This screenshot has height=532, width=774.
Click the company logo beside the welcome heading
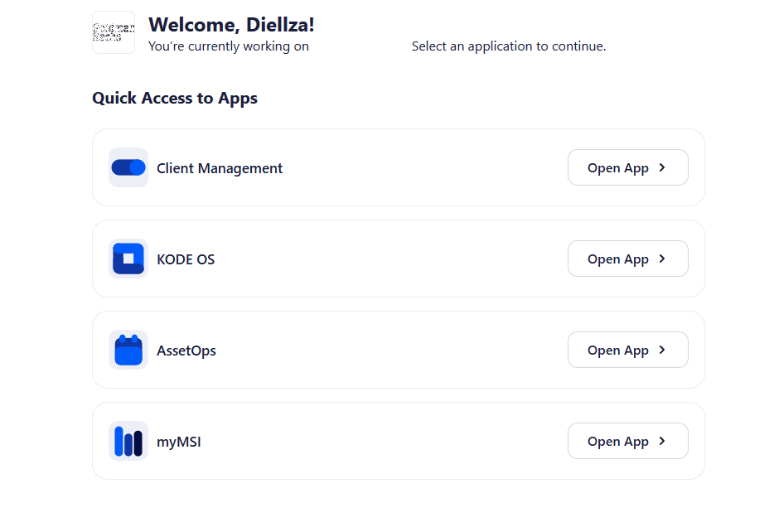[x=114, y=32]
